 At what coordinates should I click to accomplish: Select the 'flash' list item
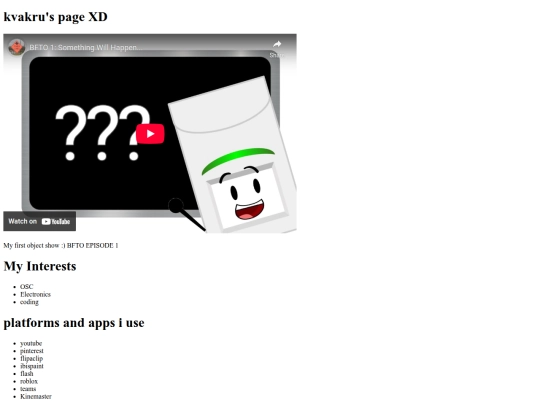(27, 374)
